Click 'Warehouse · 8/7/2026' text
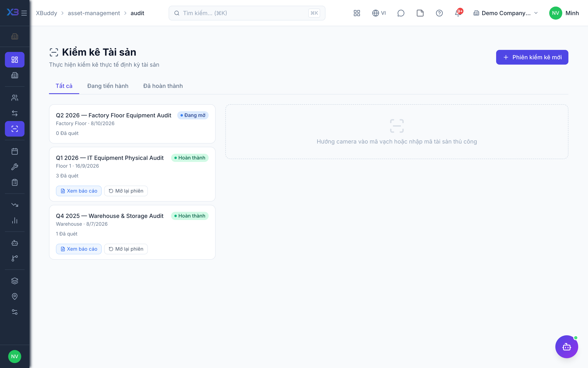The height and width of the screenshot is (368, 588). click(82, 224)
